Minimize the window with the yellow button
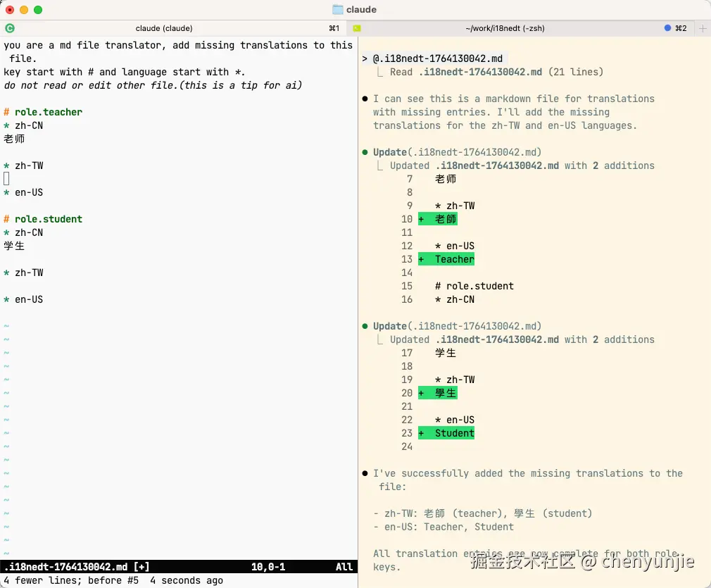 click(x=24, y=10)
